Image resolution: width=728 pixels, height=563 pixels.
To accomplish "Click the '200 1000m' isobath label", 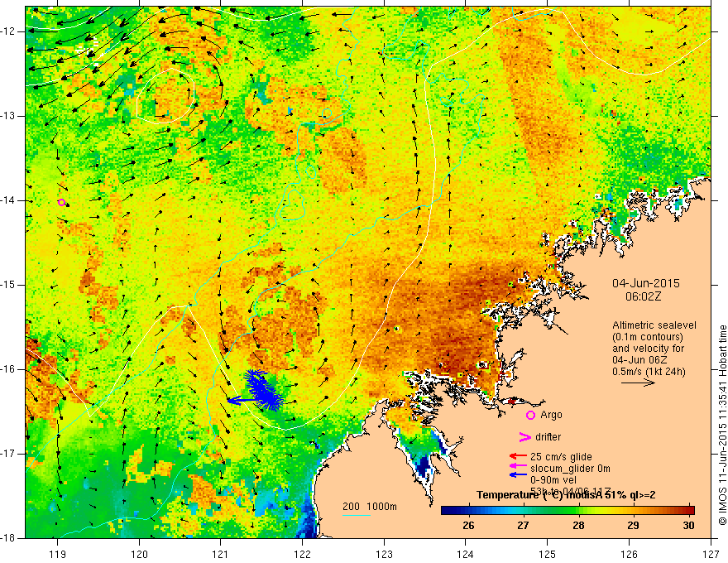I will [370, 507].
